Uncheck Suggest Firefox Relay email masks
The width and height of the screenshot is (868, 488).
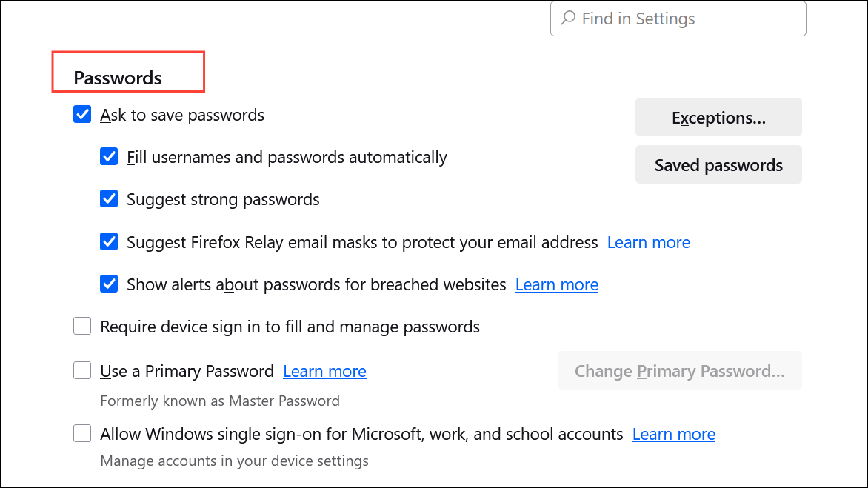coord(109,242)
